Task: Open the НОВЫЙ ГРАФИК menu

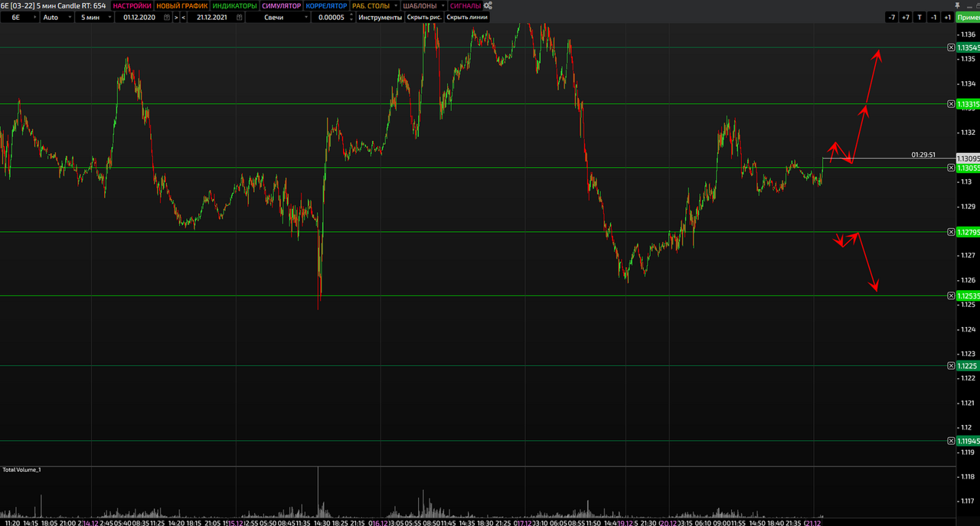Action: (x=181, y=5)
